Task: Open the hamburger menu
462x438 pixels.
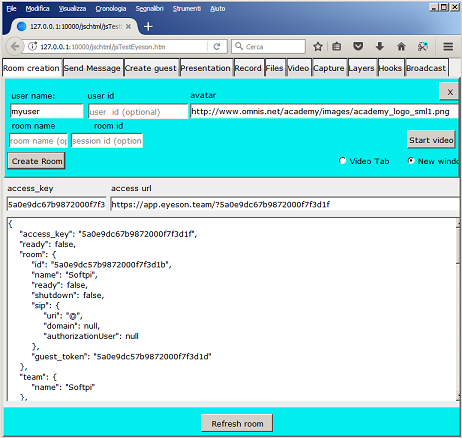Action: click(x=448, y=46)
